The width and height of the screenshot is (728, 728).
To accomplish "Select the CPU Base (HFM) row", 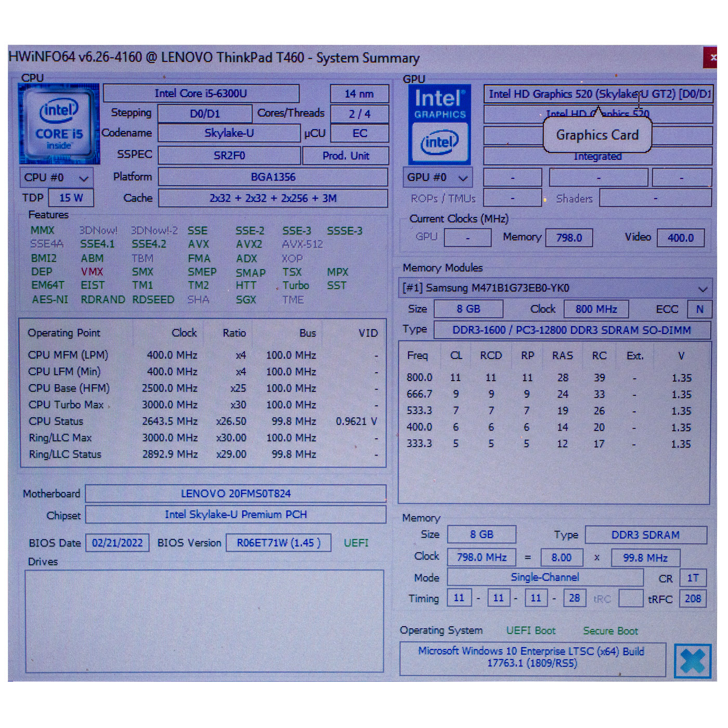I will [203, 388].
